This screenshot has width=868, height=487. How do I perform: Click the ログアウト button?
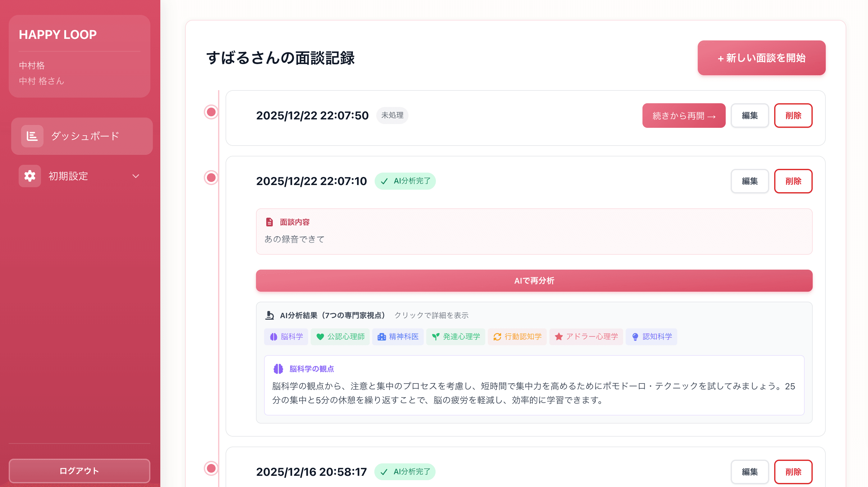click(79, 471)
